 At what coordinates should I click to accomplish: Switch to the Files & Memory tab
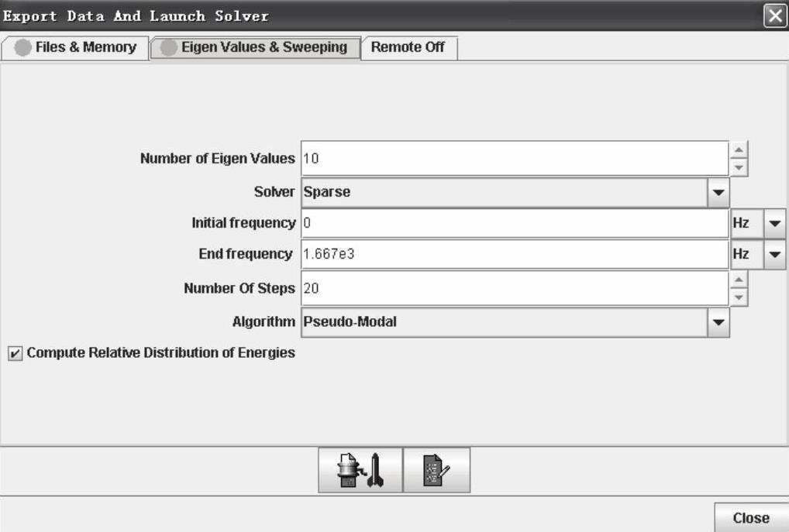(76, 47)
